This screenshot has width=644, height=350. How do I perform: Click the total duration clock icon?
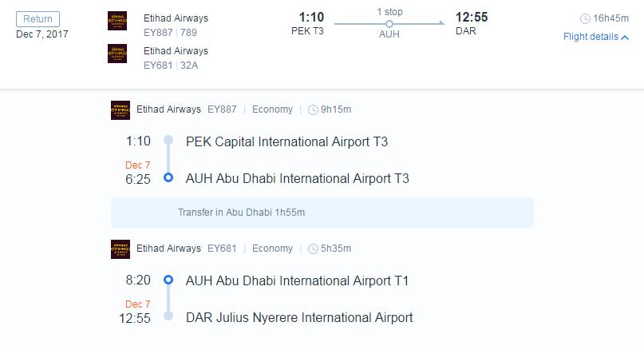[585, 18]
